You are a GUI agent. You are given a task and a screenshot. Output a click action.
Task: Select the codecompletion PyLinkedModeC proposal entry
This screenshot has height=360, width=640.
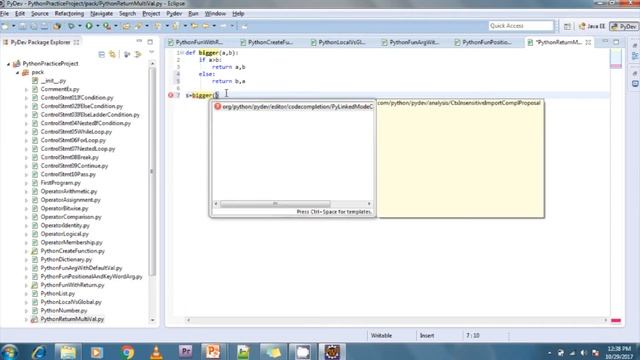[x=293, y=107]
